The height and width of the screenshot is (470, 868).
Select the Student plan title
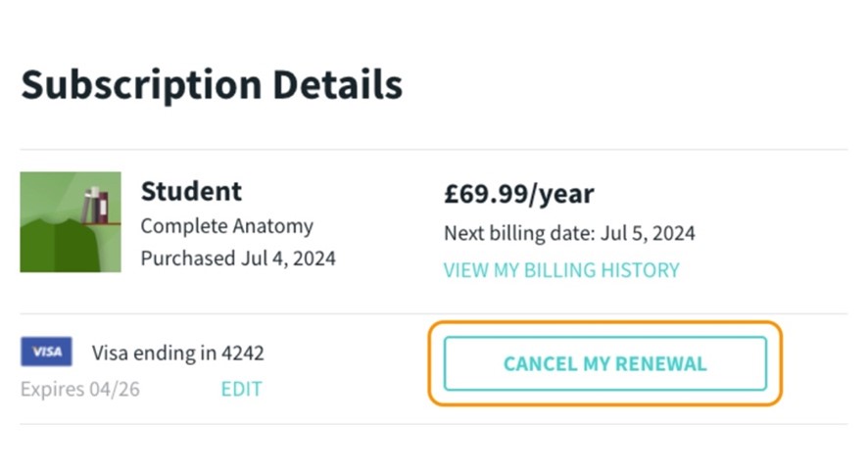(x=191, y=190)
